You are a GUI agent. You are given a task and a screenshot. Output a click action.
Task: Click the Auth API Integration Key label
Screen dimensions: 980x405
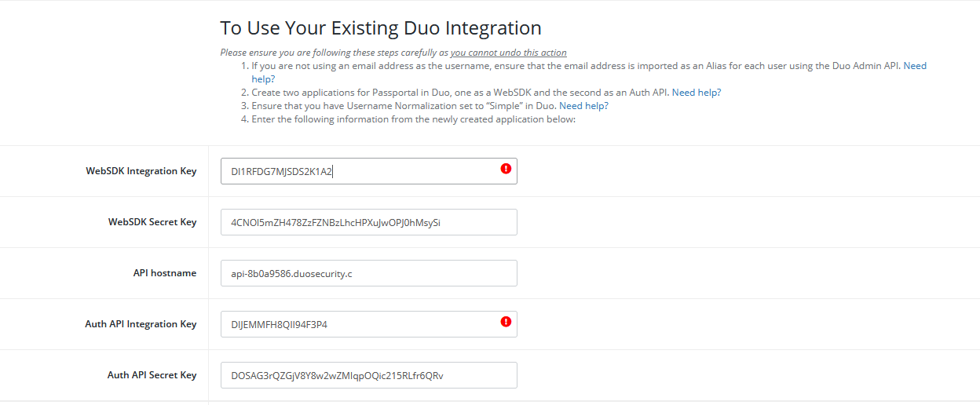click(x=141, y=324)
